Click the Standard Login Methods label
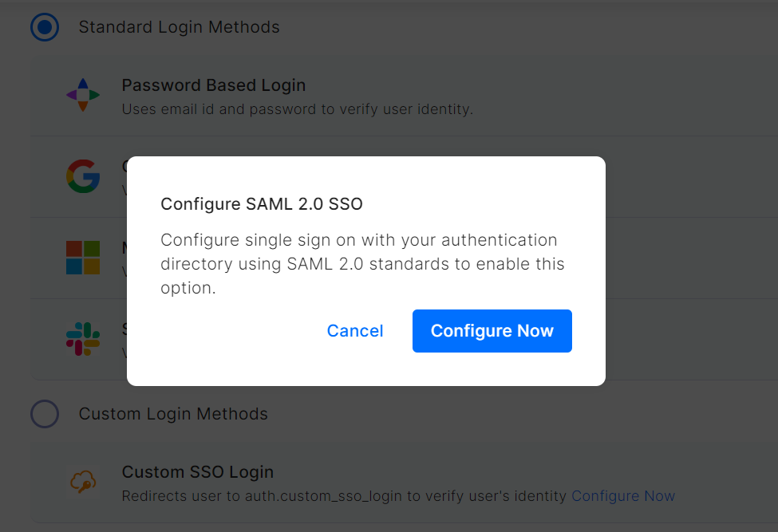 click(179, 27)
